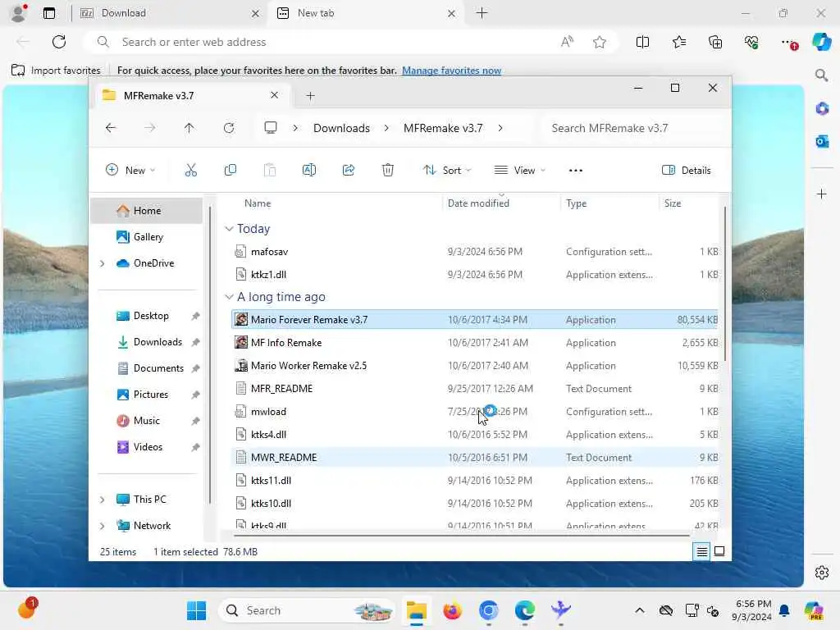
Task: Open Outlook icon in Edge sidebar
Action: point(822,141)
